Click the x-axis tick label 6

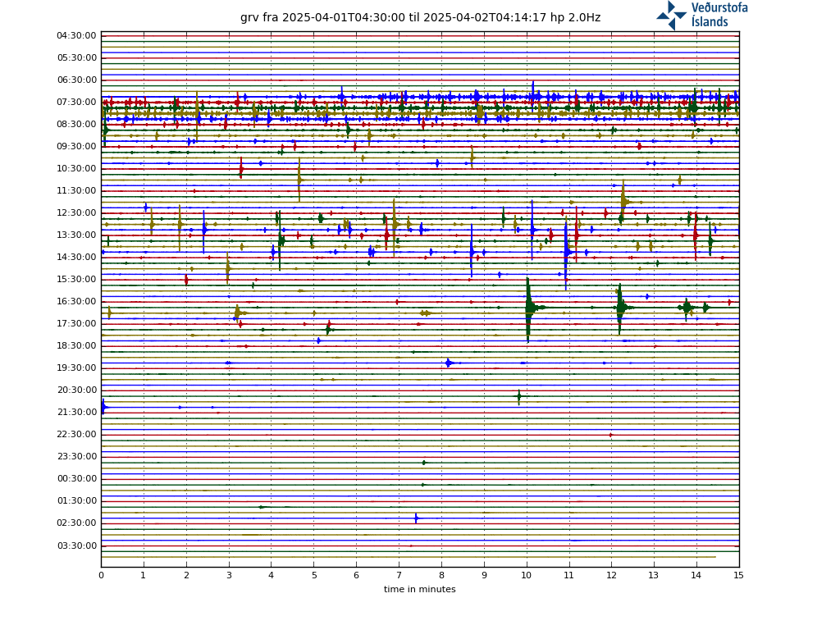click(356, 575)
